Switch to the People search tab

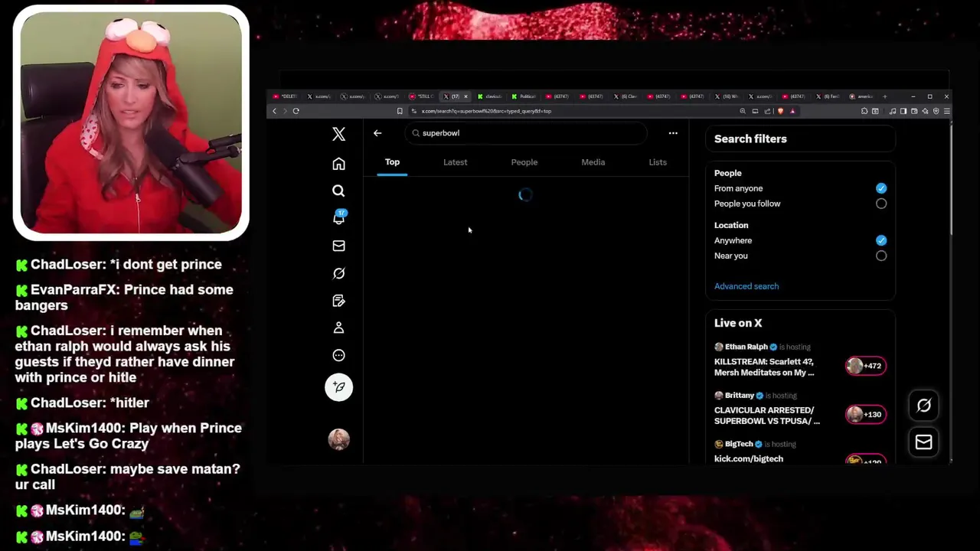pyautogui.click(x=524, y=162)
